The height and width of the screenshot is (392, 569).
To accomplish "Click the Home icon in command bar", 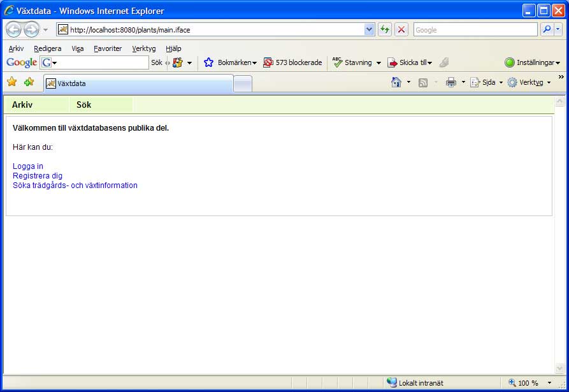I will (396, 82).
